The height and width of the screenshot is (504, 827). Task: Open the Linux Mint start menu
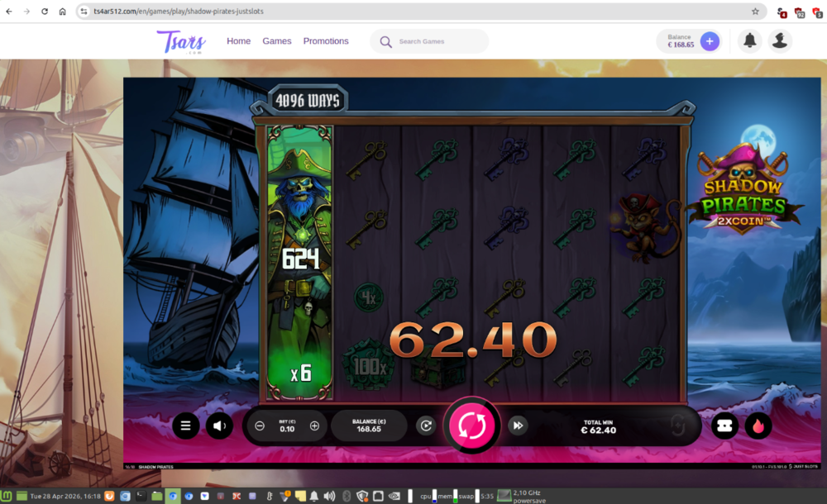7,497
